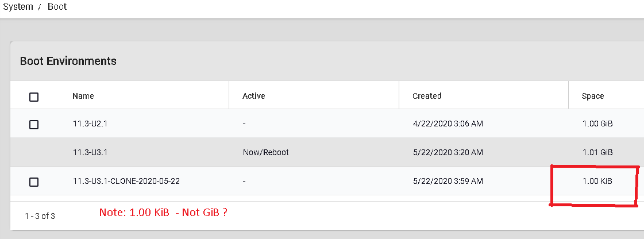This screenshot has height=239, width=644.
Task: Click the 4/22/2020 3:06 AM created date
Action: [448, 124]
